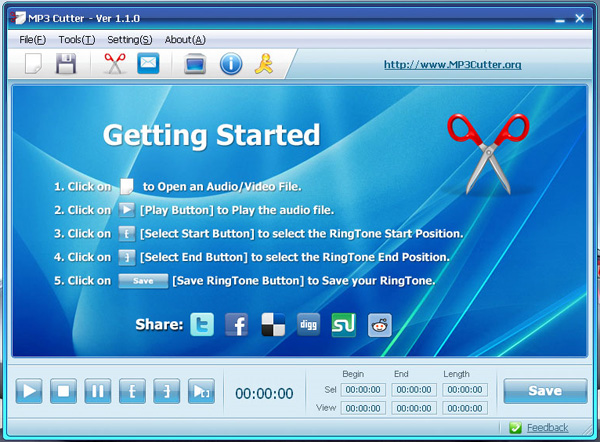The width and height of the screenshot is (600, 442).
Task: Share on Reddit alien icon
Action: pyautogui.click(x=380, y=325)
